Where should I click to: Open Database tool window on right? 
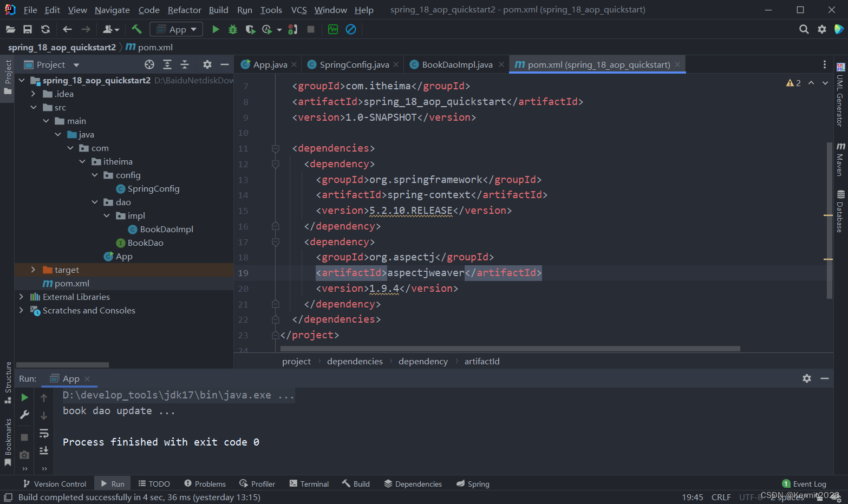[x=840, y=211]
